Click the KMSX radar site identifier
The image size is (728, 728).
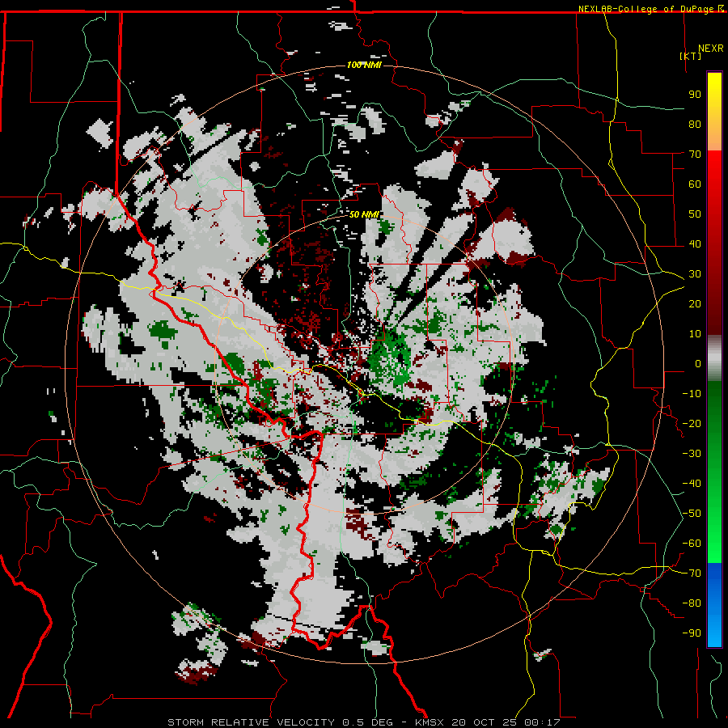430,722
